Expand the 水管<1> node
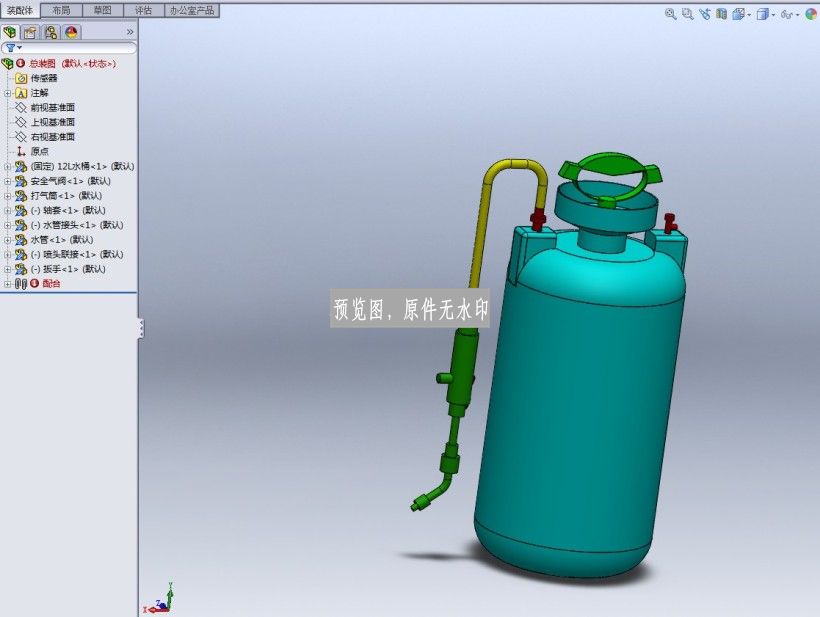 pos(7,239)
